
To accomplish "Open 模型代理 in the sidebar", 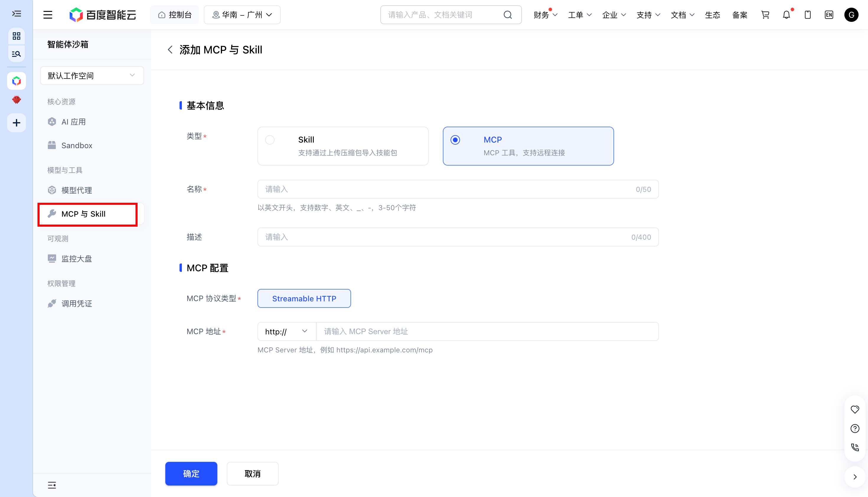I will tap(92, 190).
